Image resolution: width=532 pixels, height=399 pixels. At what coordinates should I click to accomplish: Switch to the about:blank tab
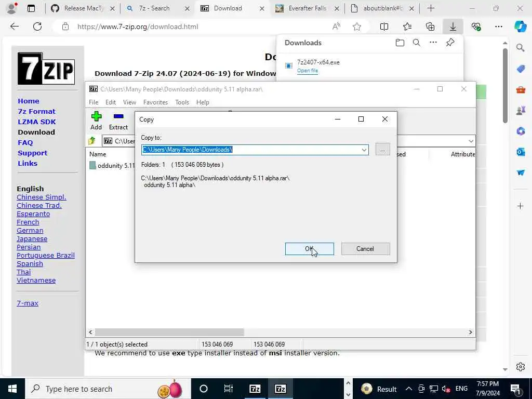[382, 8]
